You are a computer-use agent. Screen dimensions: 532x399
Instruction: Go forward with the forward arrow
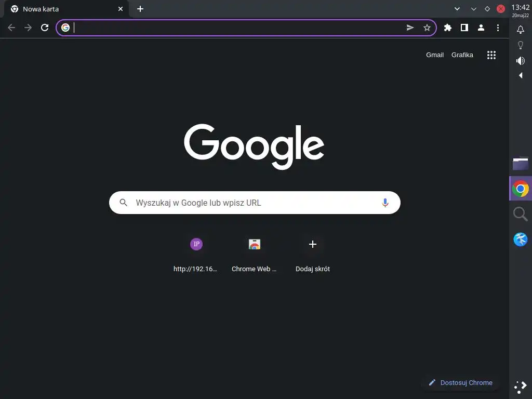[x=28, y=28]
